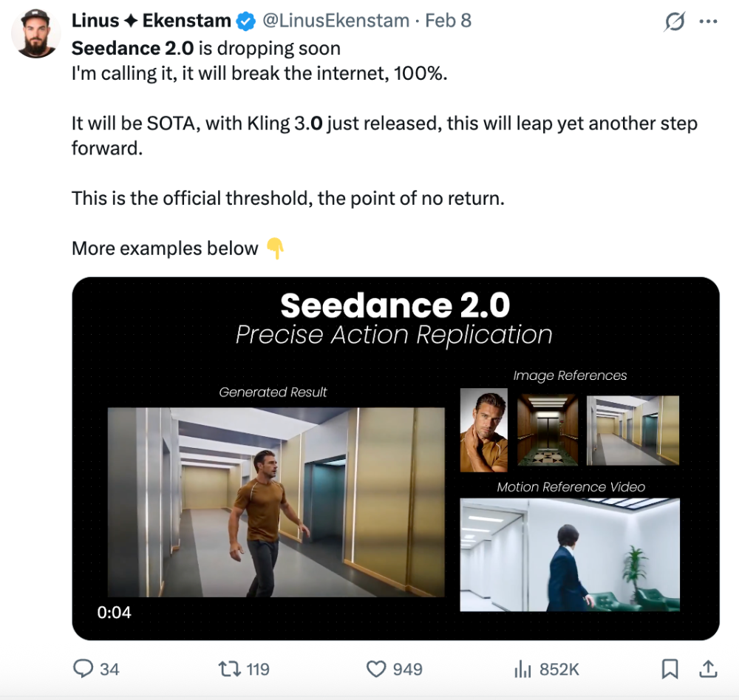Click the golden hallway reference image

pos(633,430)
